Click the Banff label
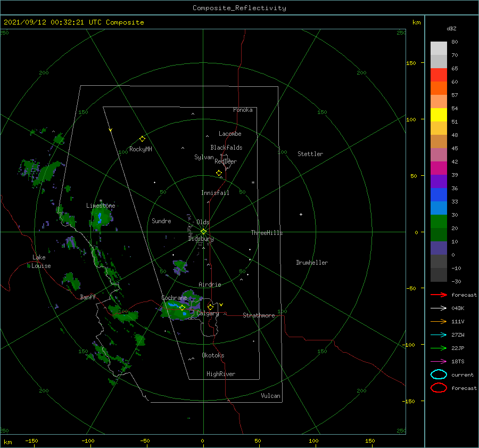 tap(88, 297)
